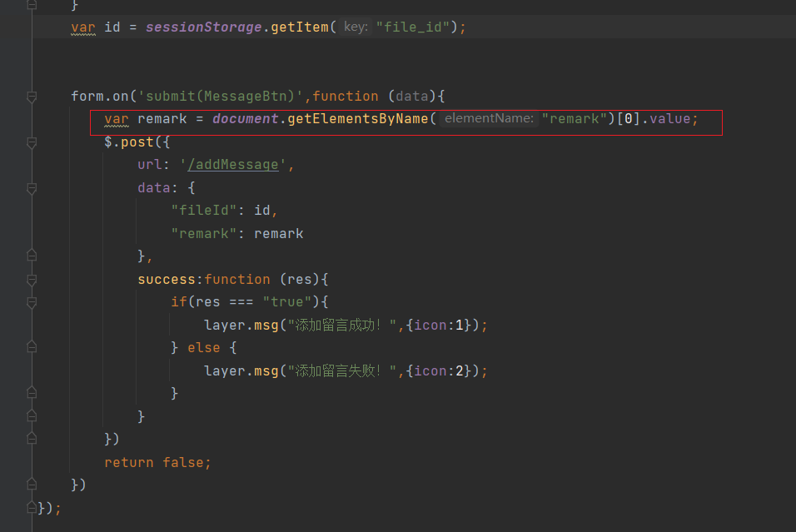
Task: Click the 添加留言失败 message string
Action: (341, 371)
